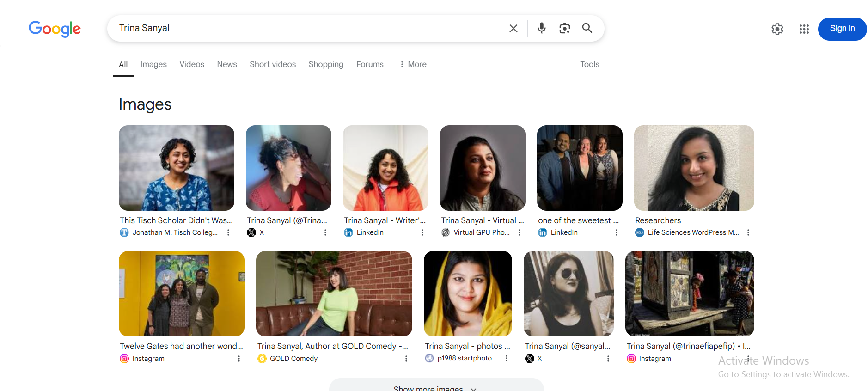868x391 pixels.
Task: Open the Tools filter options
Action: coord(589,64)
